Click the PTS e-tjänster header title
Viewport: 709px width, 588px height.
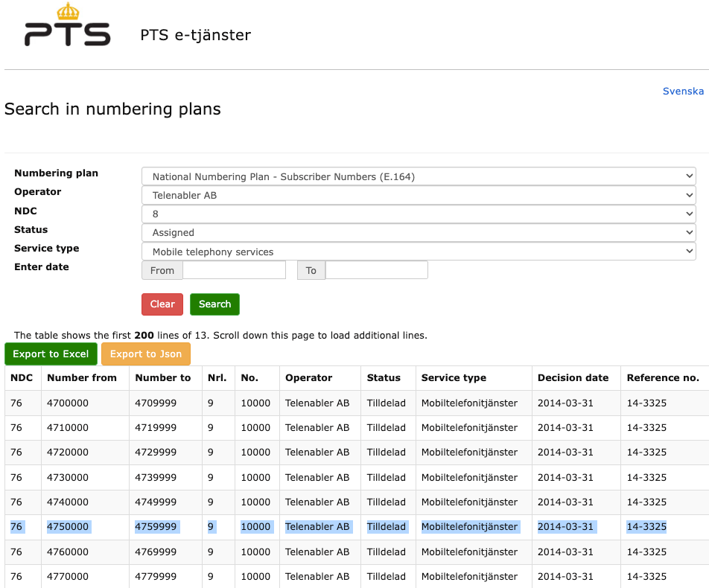pyautogui.click(x=195, y=35)
